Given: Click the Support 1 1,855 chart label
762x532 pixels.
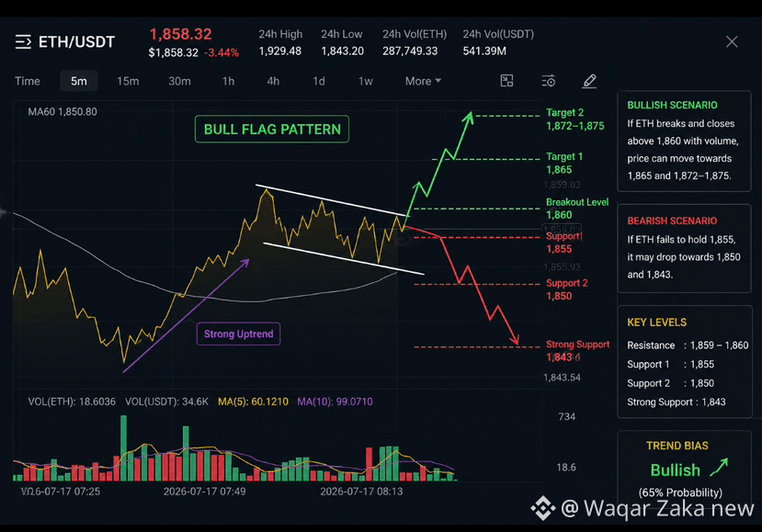Looking at the screenshot, I should coord(564,243).
